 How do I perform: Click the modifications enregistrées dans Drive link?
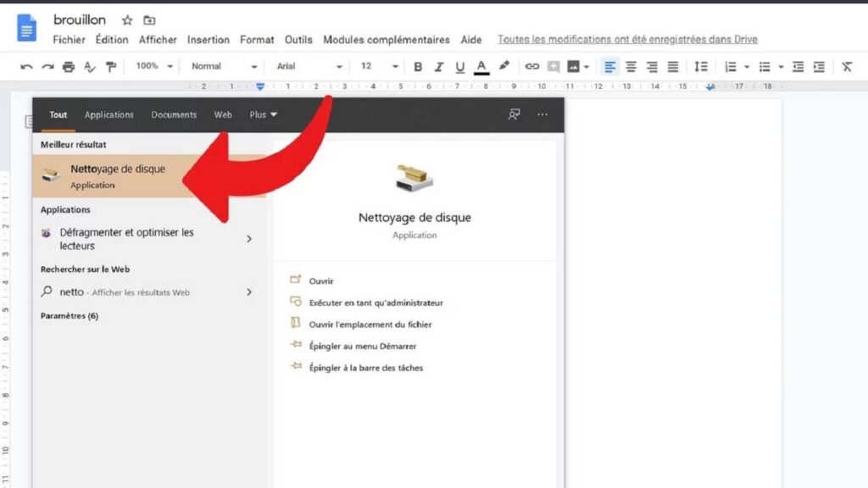tap(627, 39)
